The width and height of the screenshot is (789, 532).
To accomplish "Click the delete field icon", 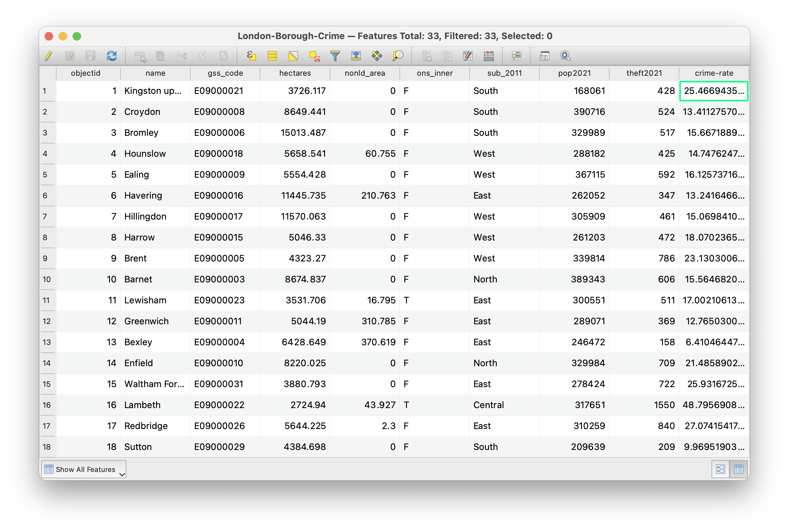I will (x=447, y=56).
